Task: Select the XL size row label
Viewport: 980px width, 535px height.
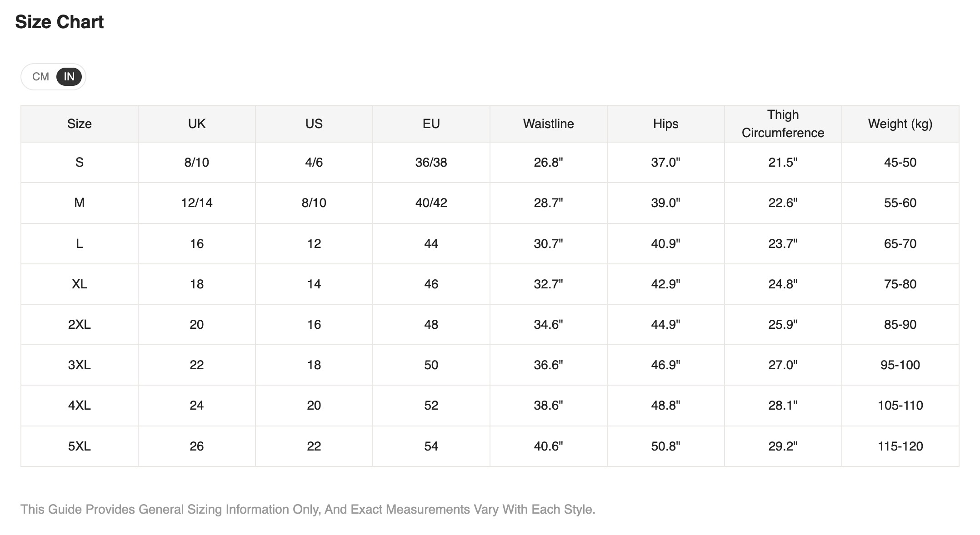Action: 80,284
